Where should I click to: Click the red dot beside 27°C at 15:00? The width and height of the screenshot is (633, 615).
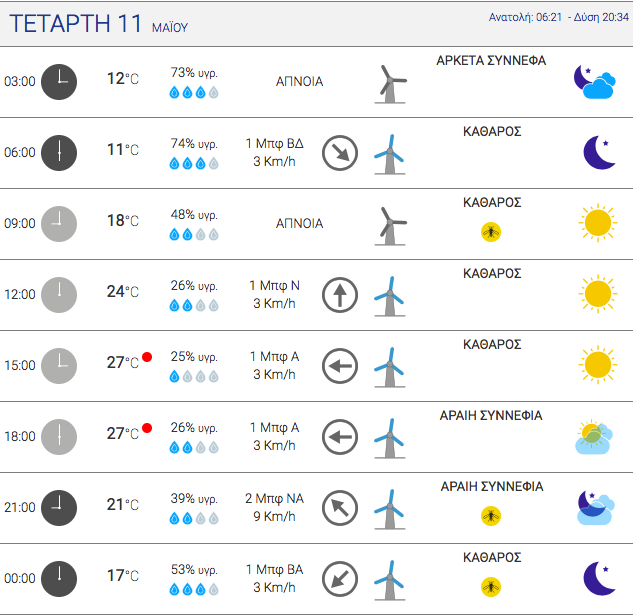click(147, 357)
